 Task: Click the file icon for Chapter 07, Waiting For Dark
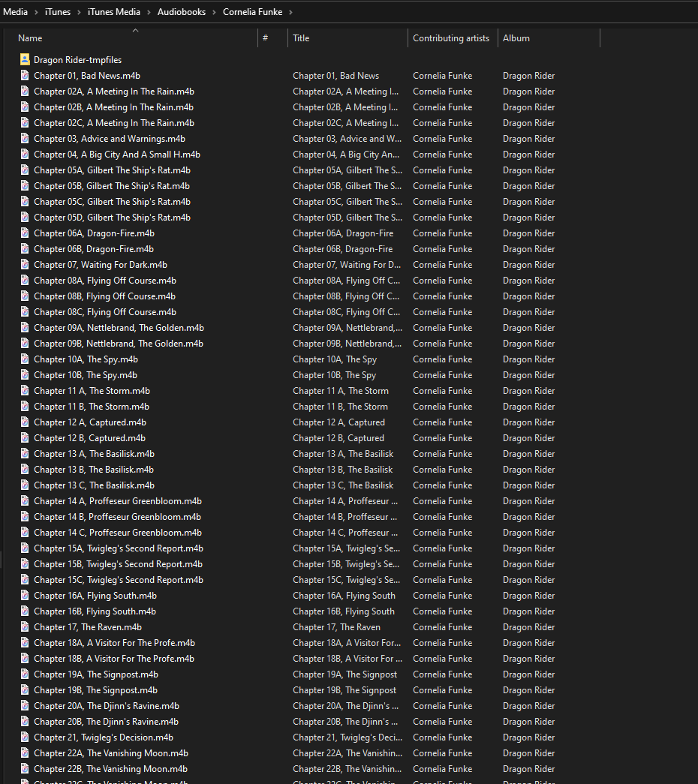tap(25, 265)
